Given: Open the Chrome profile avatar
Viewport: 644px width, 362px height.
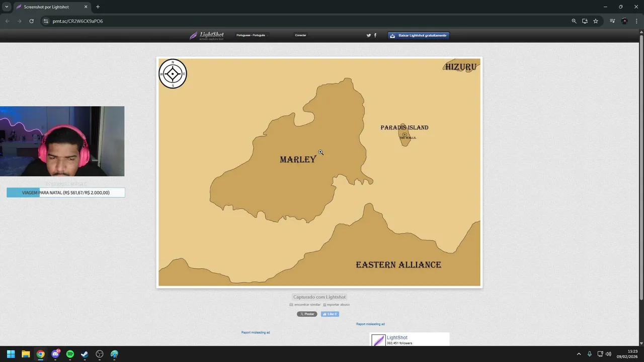Looking at the screenshot, I should pos(624,21).
